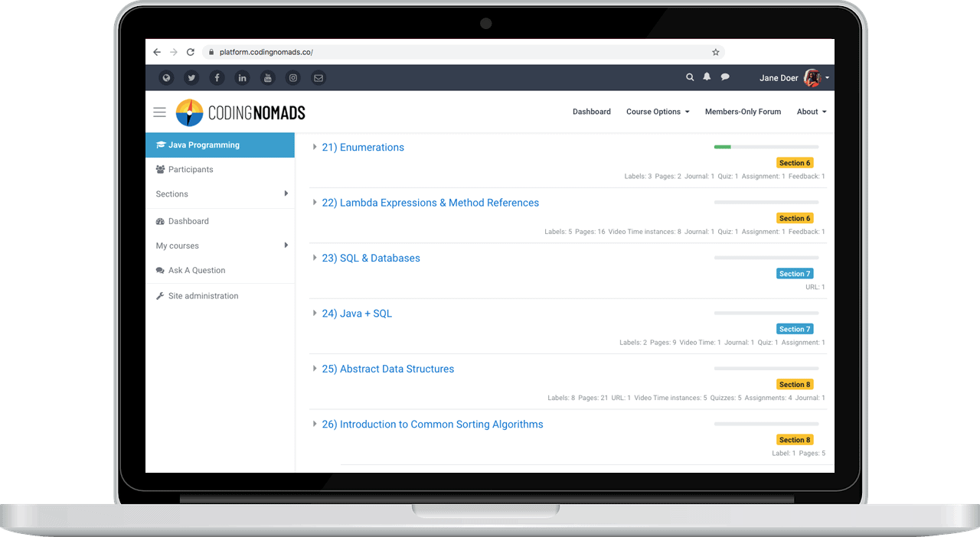
Task: Open the Facebook social icon
Action: pos(217,77)
